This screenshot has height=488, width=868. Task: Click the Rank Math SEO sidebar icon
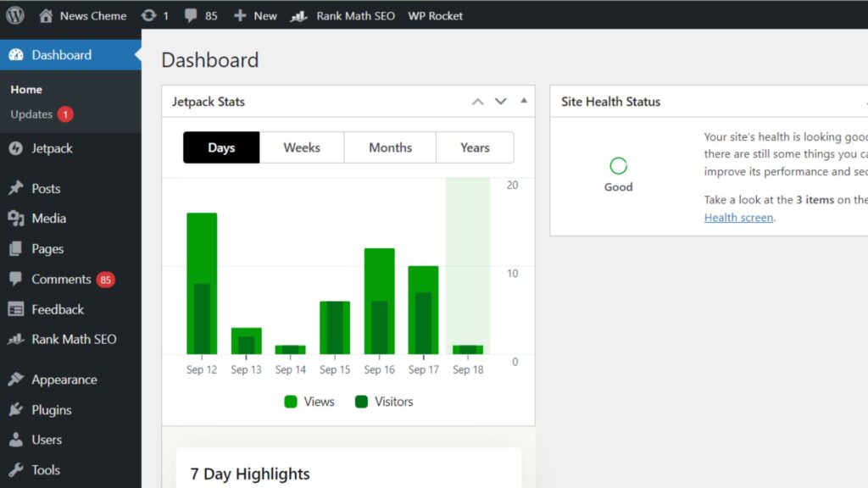(x=16, y=339)
